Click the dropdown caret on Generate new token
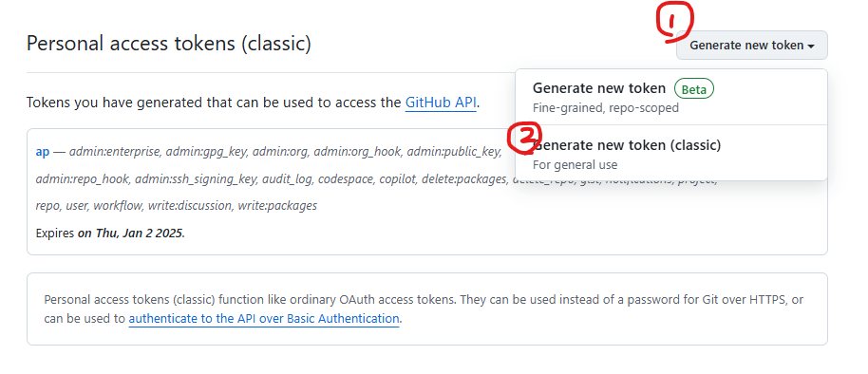This screenshot has width=868, height=374. click(x=811, y=47)
